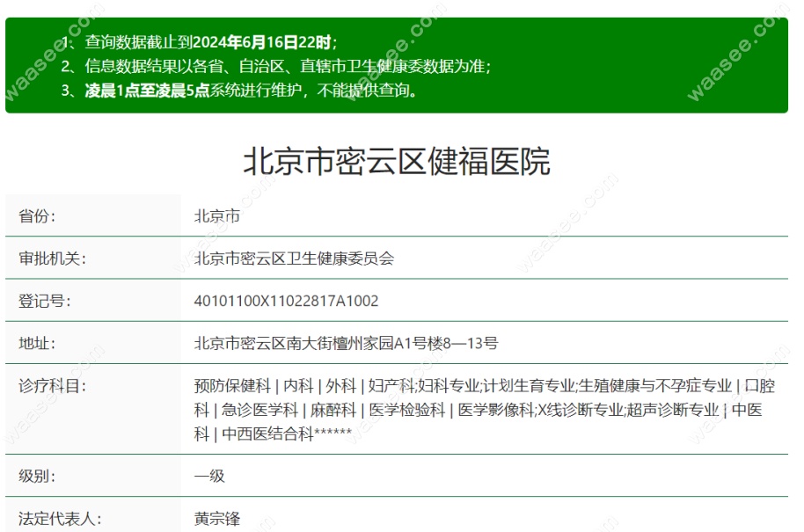
Task: Select the 审批机关 label
Action: coord(52,259)
